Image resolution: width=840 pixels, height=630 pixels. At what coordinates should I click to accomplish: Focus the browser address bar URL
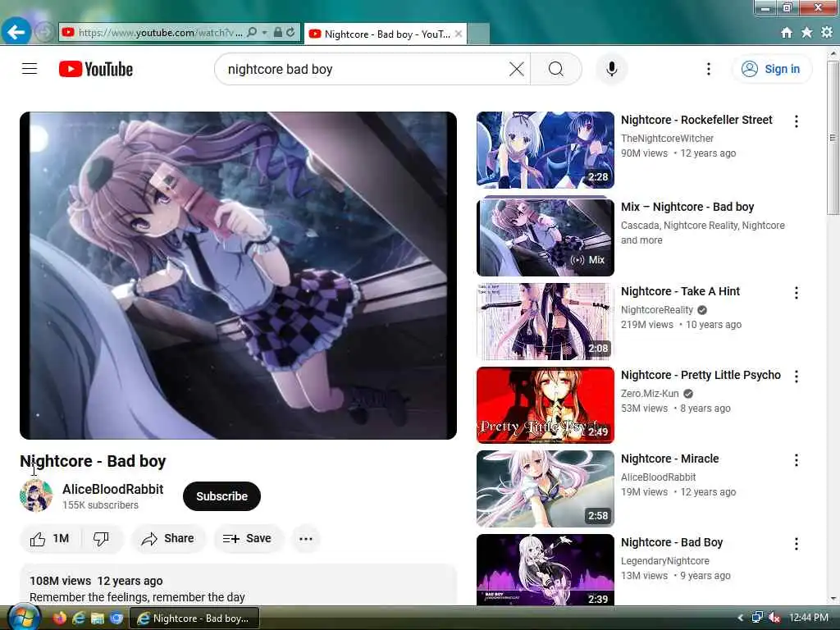(x=160, y=33)
